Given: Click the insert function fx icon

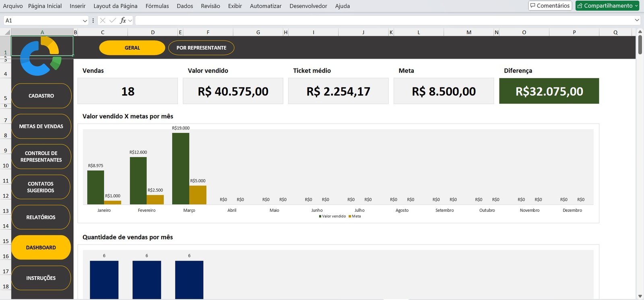Looking at the screenshot, I should (x=123, y=21).
